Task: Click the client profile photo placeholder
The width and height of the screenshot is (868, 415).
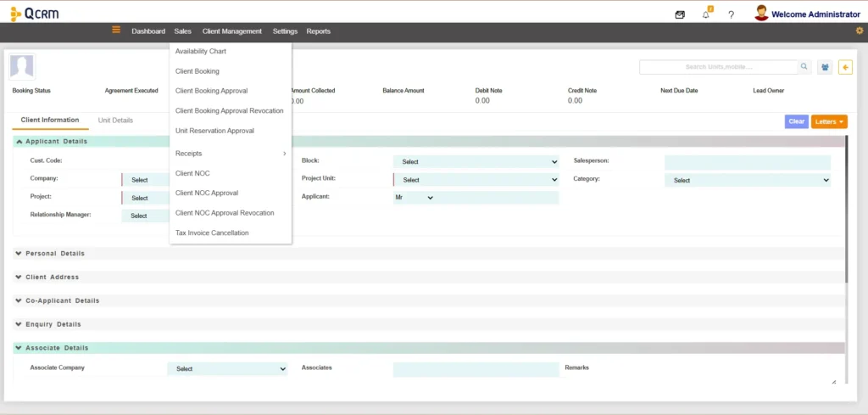Action: [x=22, y=66]
